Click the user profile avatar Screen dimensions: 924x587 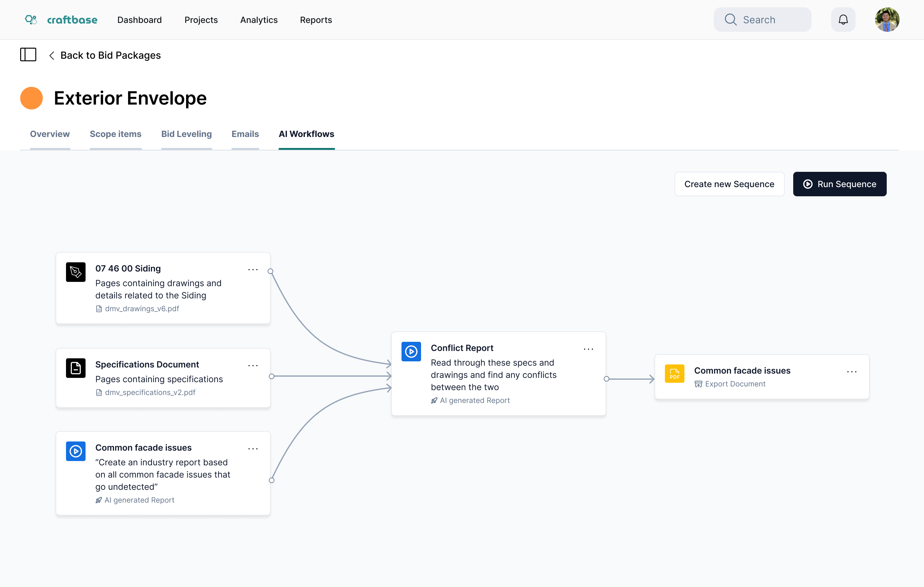[x=887, y=20]
